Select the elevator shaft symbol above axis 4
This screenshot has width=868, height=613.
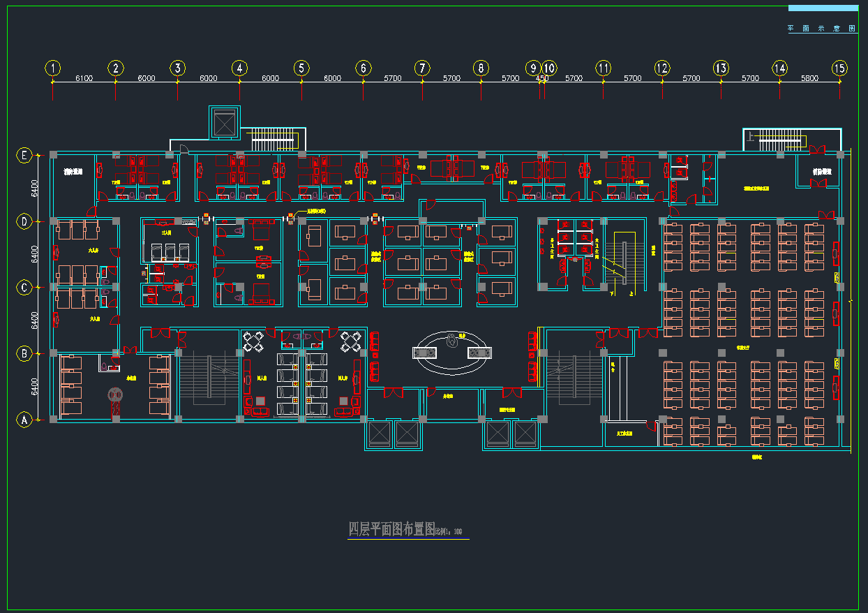coord(225,124)
